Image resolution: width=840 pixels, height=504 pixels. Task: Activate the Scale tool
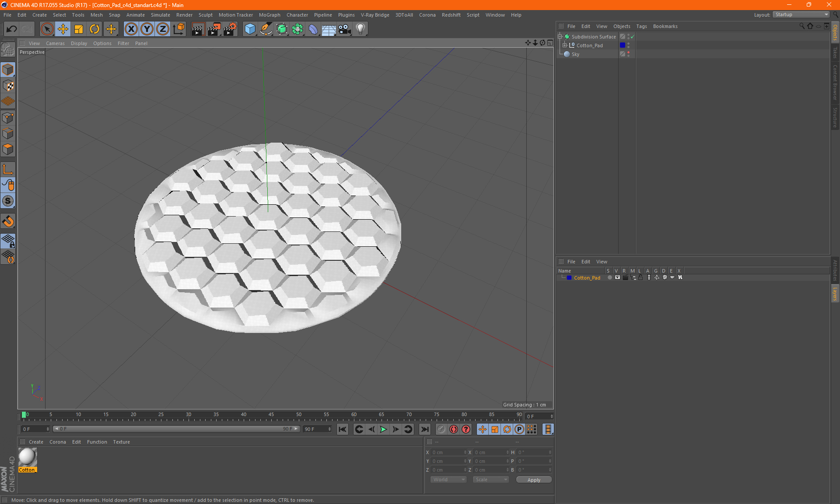coord(79,29)
